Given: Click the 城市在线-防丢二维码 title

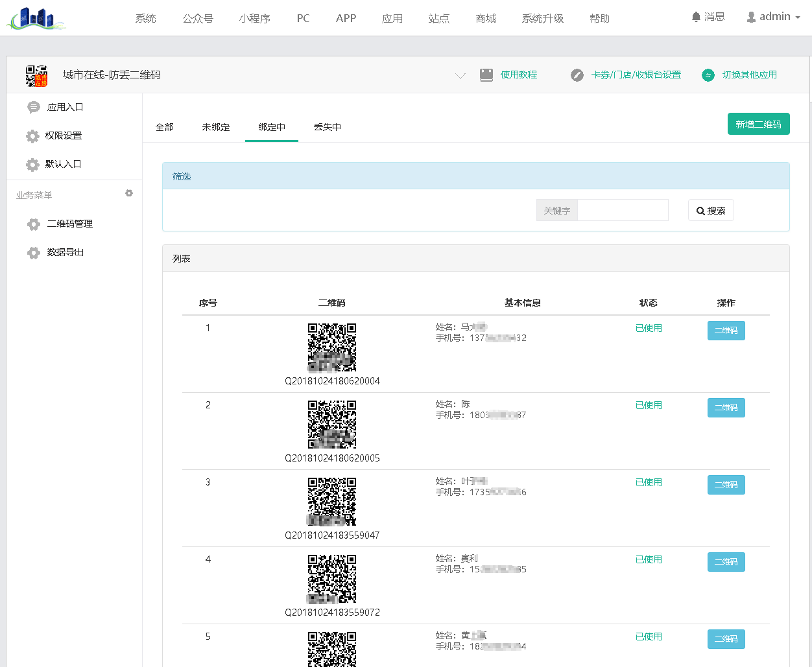Looking at the screenshot, I should (x=112, y=75).
